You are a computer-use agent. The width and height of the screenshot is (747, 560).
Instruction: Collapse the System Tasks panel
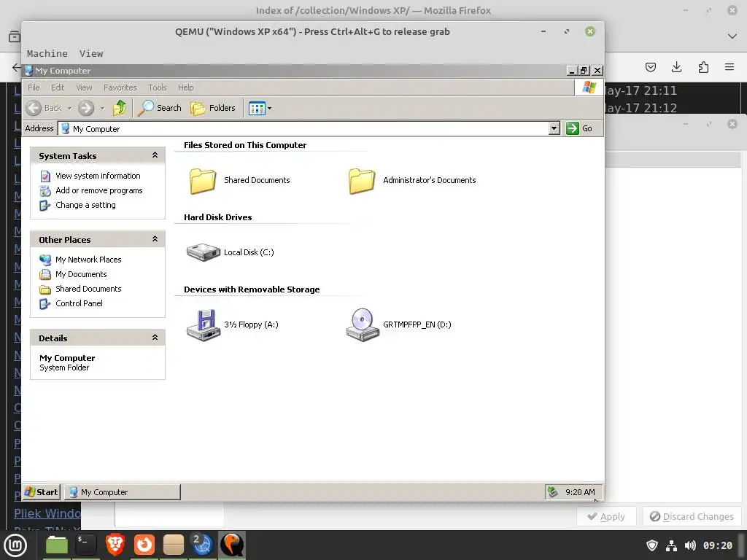pos(155,155)
